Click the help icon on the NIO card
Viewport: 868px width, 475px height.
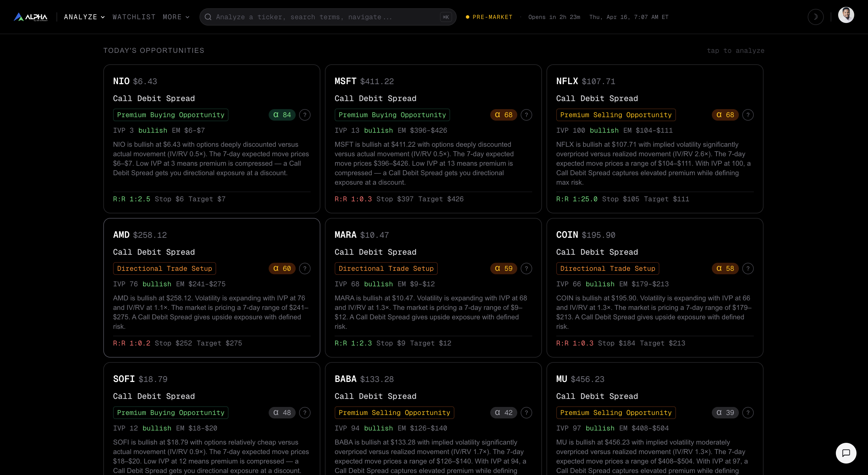(x=305, y=115)
